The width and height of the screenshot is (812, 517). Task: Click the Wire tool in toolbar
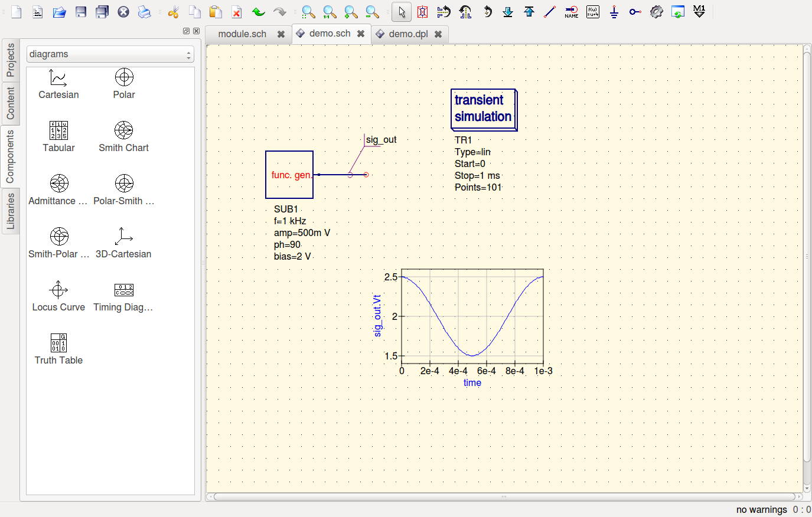(x=550, y=12)
